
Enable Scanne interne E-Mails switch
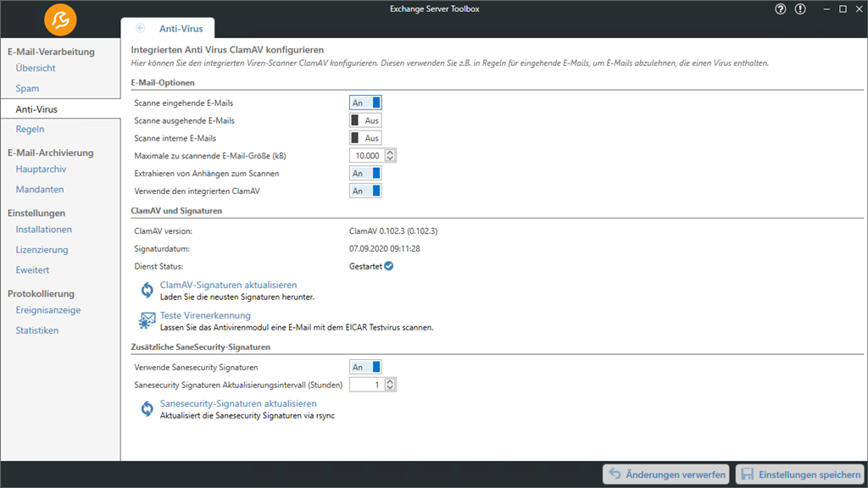pyautogui.click(x=365, y=138)
